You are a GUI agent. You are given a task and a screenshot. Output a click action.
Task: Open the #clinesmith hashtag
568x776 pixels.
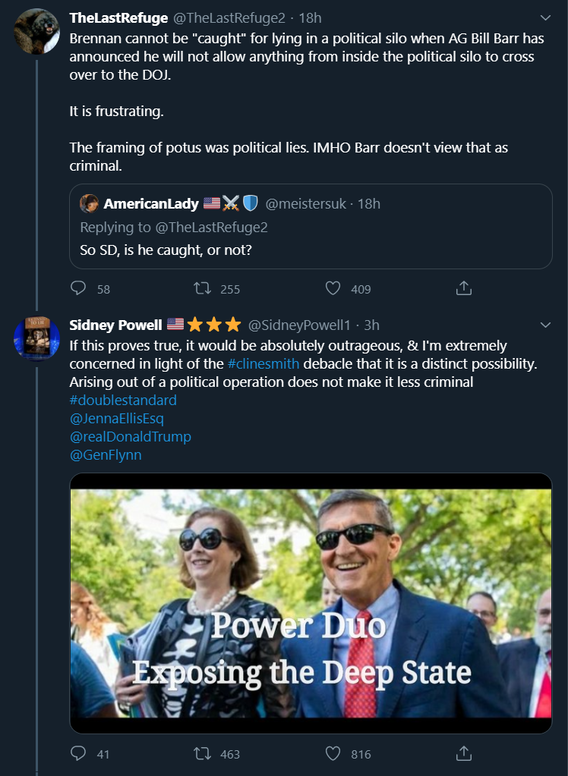tap(263, 364)
